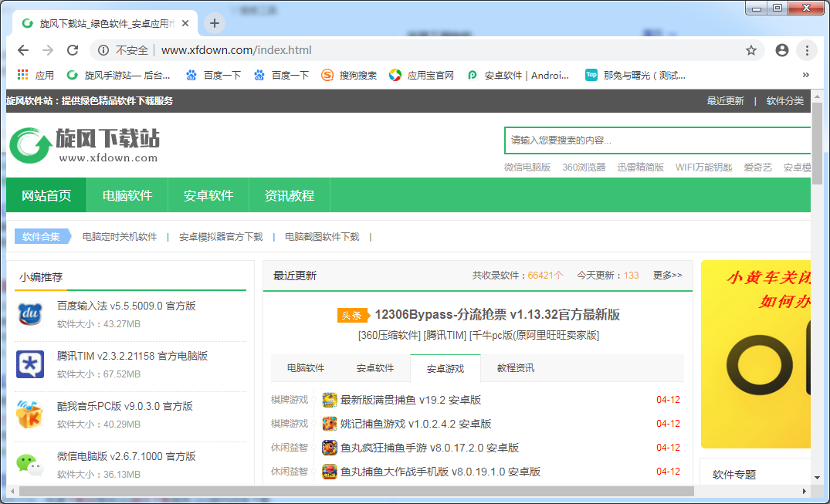Open the 12306Bypass headline link
The width and height of the screenshot is (830, 504).
(x=498, y=315)
